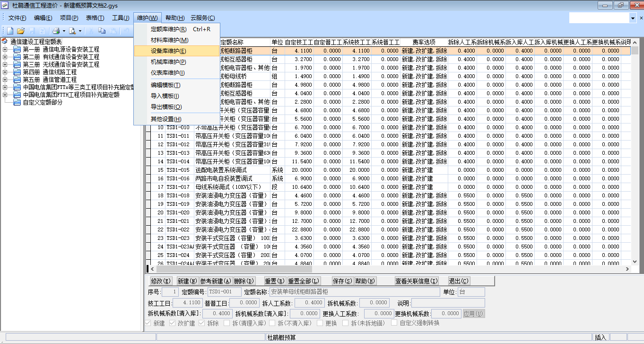
Task: Choose 机械库维护(P) from the menu
Action: coord(177,62)
